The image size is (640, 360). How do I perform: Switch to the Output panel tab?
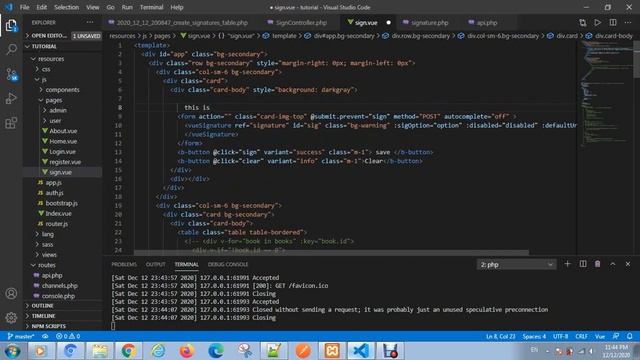156,264
